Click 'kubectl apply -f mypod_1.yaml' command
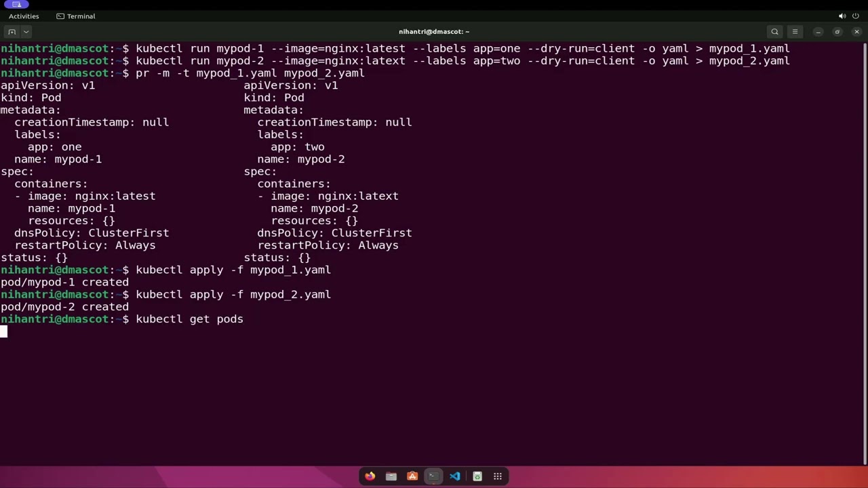Viewport: 868px width, 488px height. [233, 270]
